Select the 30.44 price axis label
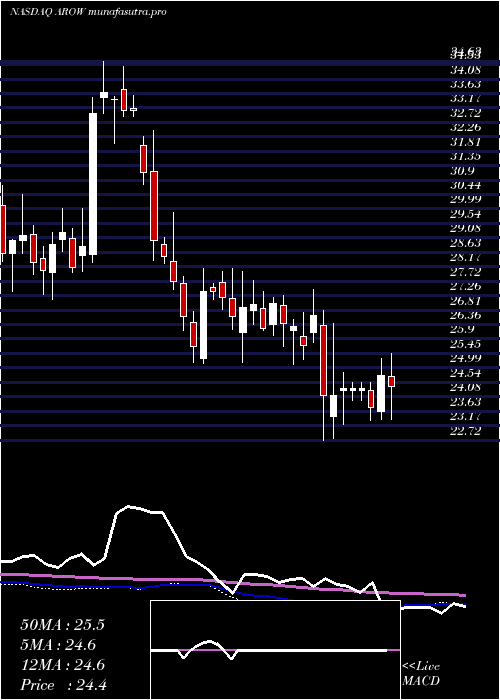Image resolution: width=500 pixels, height=700 pixels. (x=465, y=185)
